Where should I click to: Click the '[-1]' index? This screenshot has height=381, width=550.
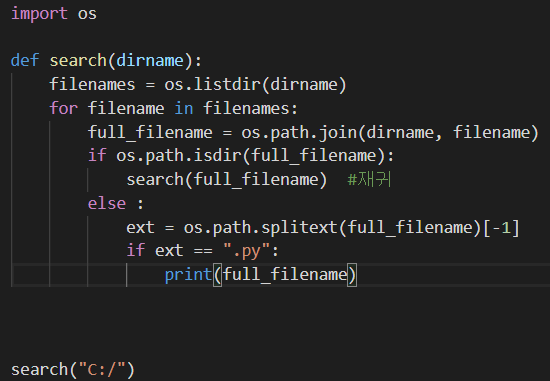[501, 227]
